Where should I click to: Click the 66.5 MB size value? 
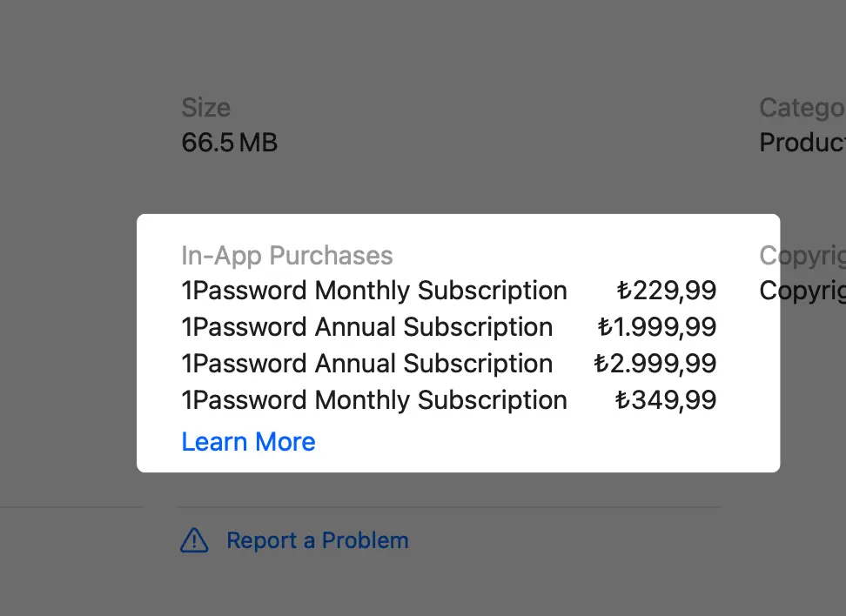tap(229, 143)
